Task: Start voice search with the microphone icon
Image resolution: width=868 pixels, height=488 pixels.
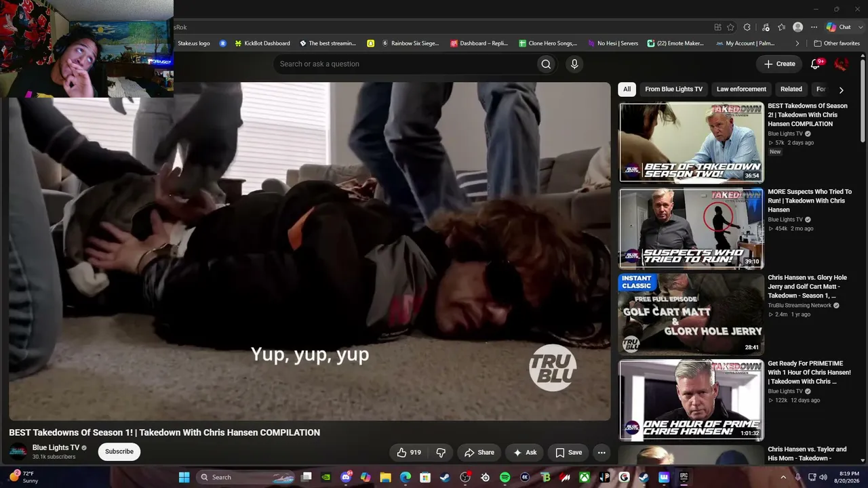Action: point(574,64)
